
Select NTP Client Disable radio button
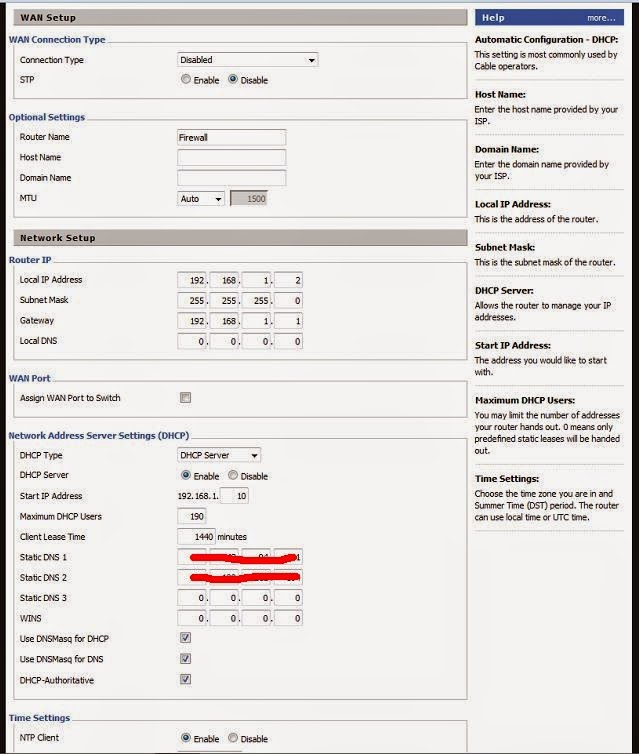click(233, 738)
